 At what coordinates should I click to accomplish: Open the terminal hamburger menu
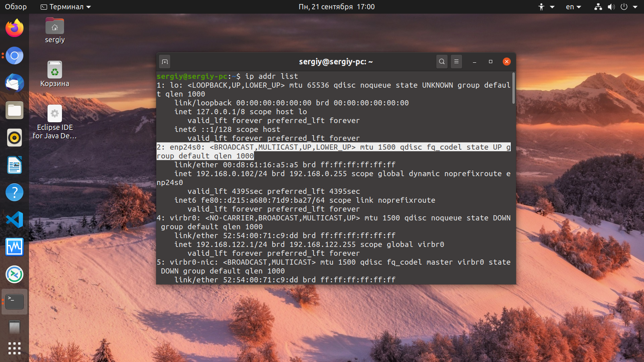coord(456,62)
